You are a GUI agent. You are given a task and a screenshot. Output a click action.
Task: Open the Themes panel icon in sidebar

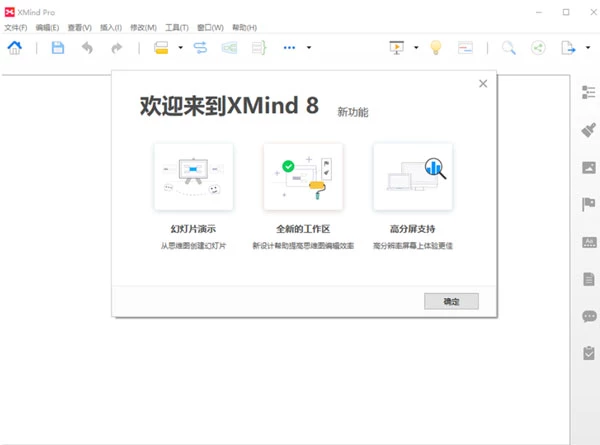(x=589, y=242)
